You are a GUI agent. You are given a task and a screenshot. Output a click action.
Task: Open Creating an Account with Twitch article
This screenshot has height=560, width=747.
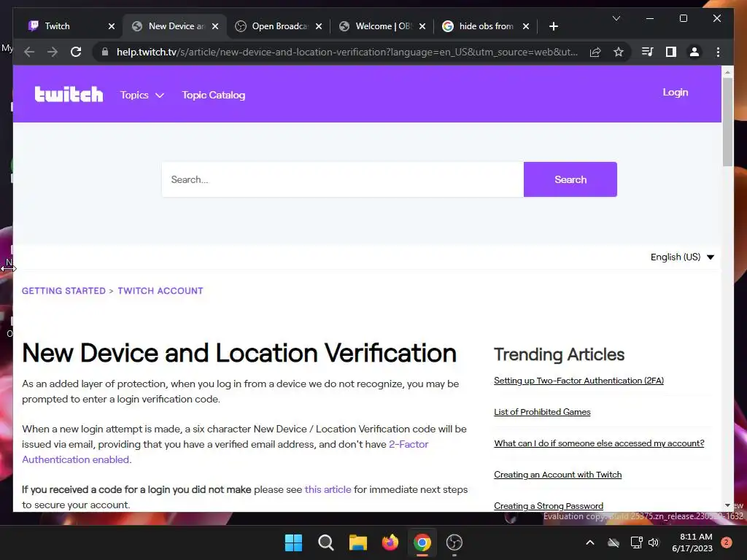(558, 475)
